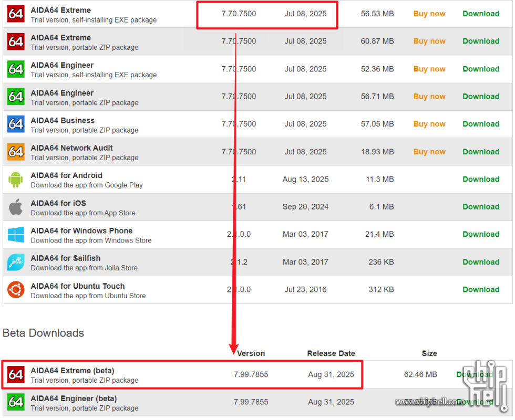Click the 'AIDA64 for Ubuntu Touch' product name
The height and width of the screenshot is (420, 515).
pyautogui.click(x=78, y=286)
